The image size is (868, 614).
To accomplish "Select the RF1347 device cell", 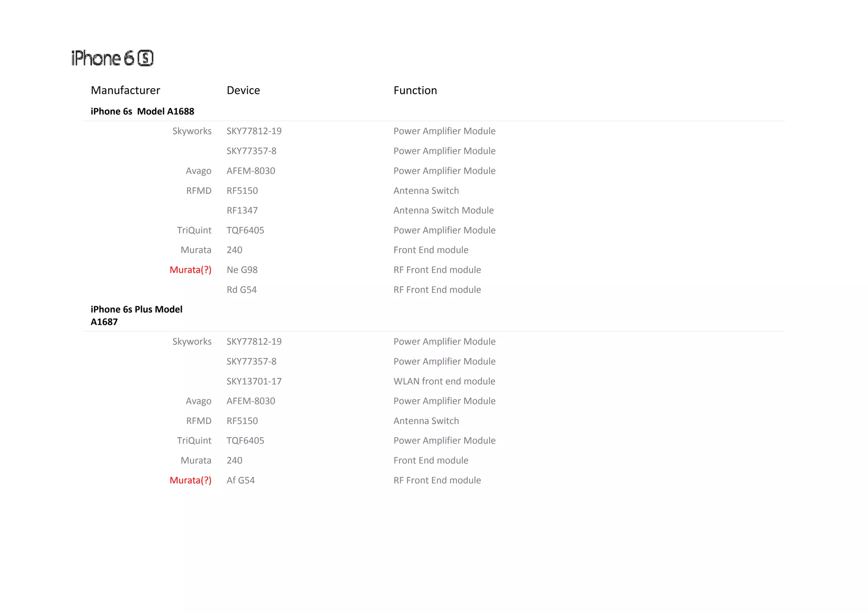I will (x=242, y=210).
